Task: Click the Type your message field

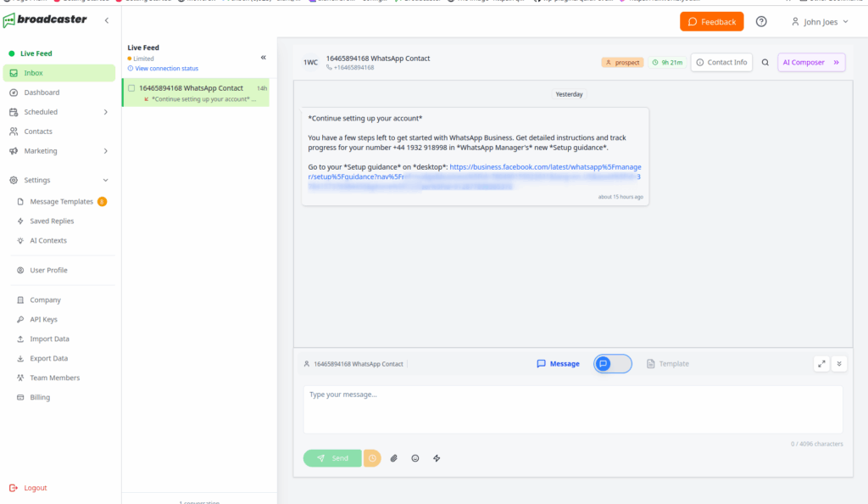Action: pos(573,410)
